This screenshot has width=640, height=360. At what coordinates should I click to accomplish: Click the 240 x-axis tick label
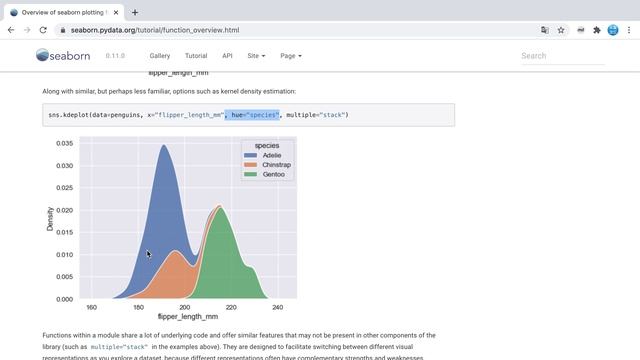click(x=278, y=307)
